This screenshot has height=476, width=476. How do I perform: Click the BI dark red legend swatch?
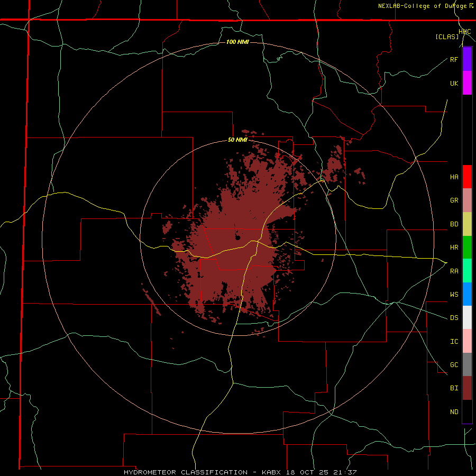point(467,388)
